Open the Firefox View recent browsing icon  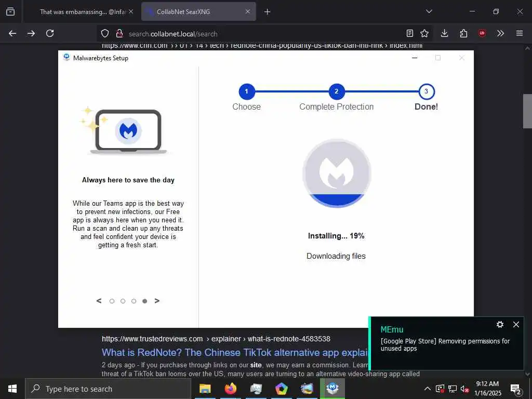[10, 11]
